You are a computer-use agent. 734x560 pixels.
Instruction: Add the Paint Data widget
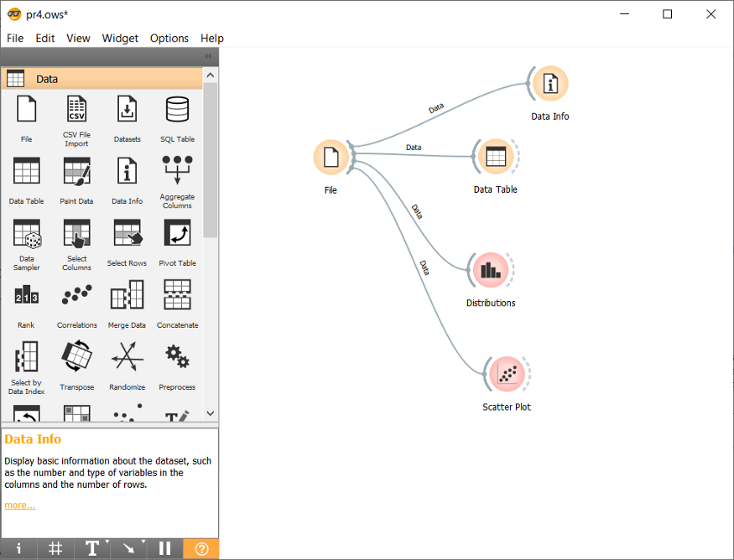76,170
